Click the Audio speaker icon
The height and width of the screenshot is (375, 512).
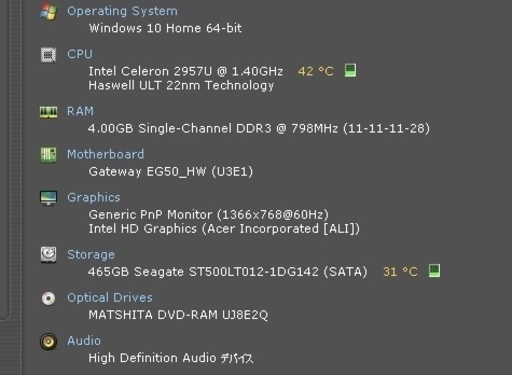click(x=48, y=341)
